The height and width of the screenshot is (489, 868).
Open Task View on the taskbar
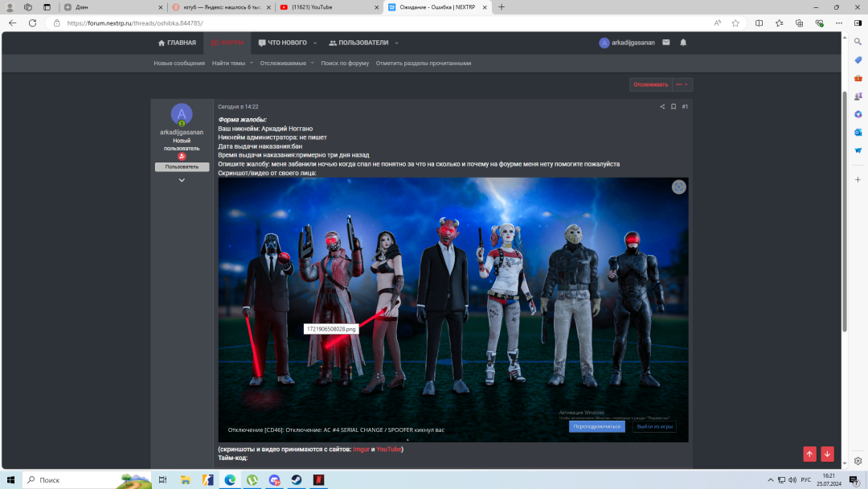tap(162, 480)
